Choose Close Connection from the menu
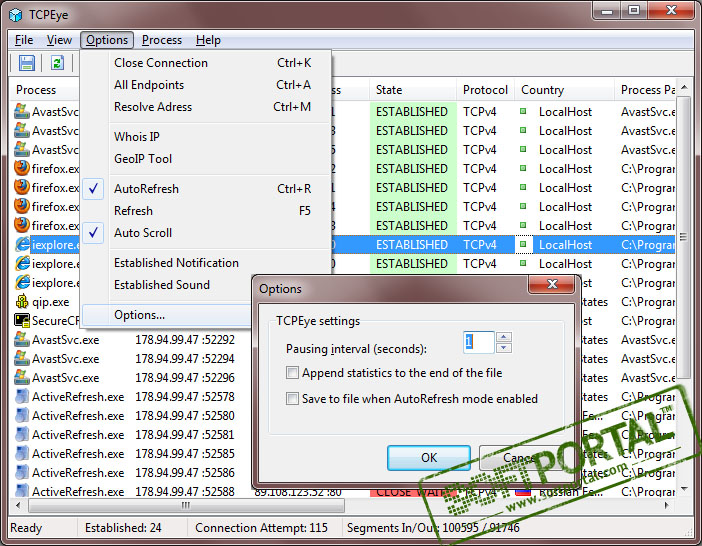This screenshot has width=702, height=546. pos(206,63)
